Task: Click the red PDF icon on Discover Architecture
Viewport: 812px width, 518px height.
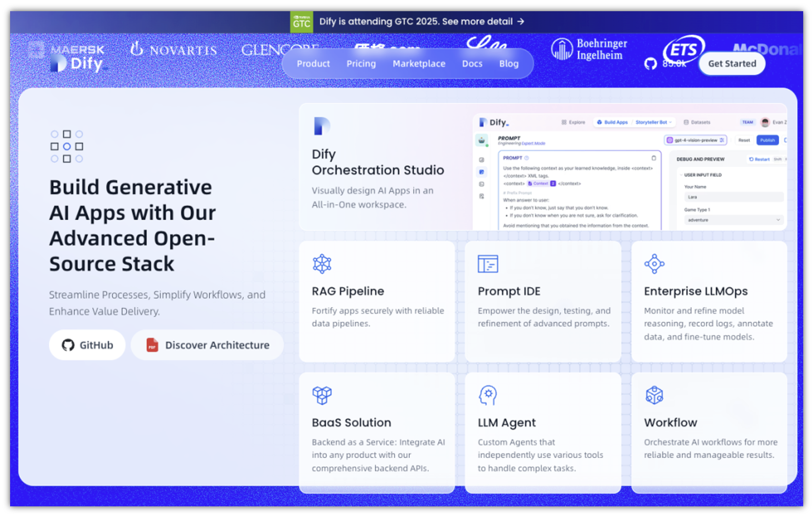Action: [152, 345]
